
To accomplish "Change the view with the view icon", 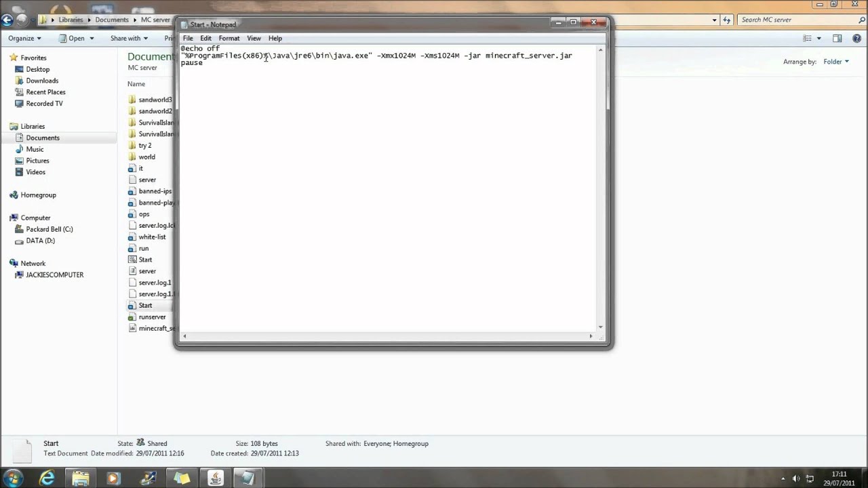I will (x=808, y=39).
